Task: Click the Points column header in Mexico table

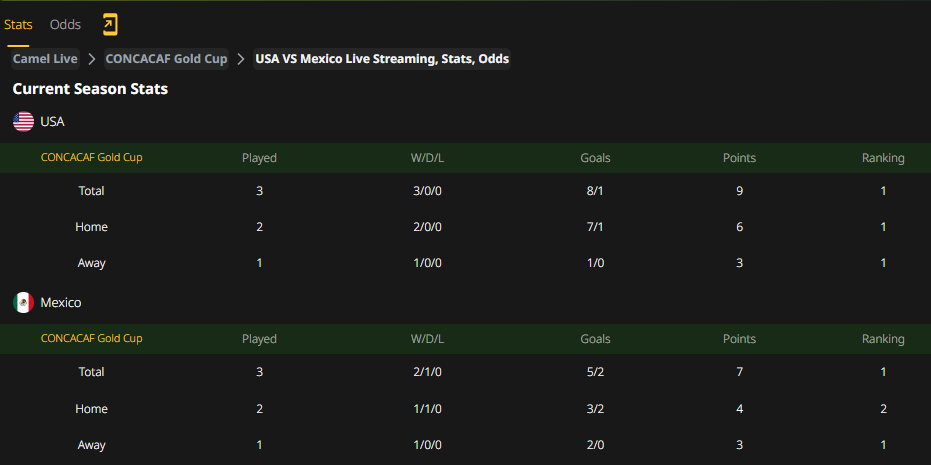Action: 739,339
